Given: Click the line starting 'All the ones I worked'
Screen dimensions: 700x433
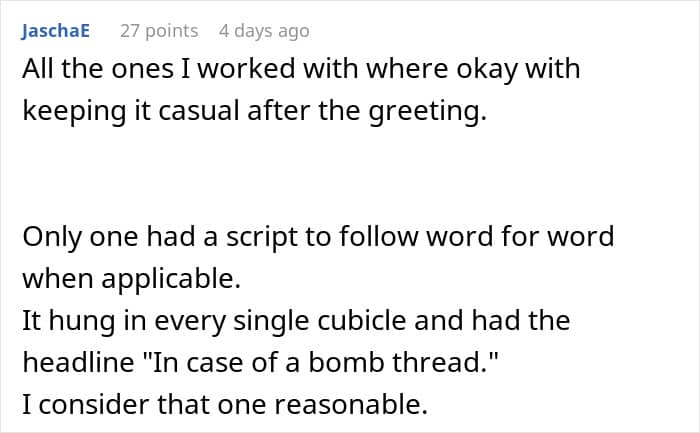Looking at the screenshot, I should click(301, 69).
